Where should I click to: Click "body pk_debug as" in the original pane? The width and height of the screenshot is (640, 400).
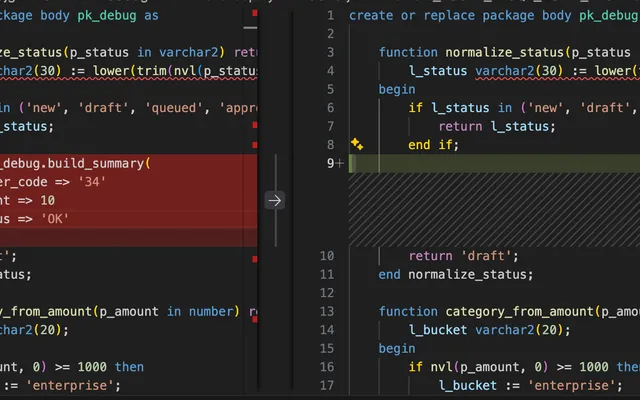pos(99,16)
